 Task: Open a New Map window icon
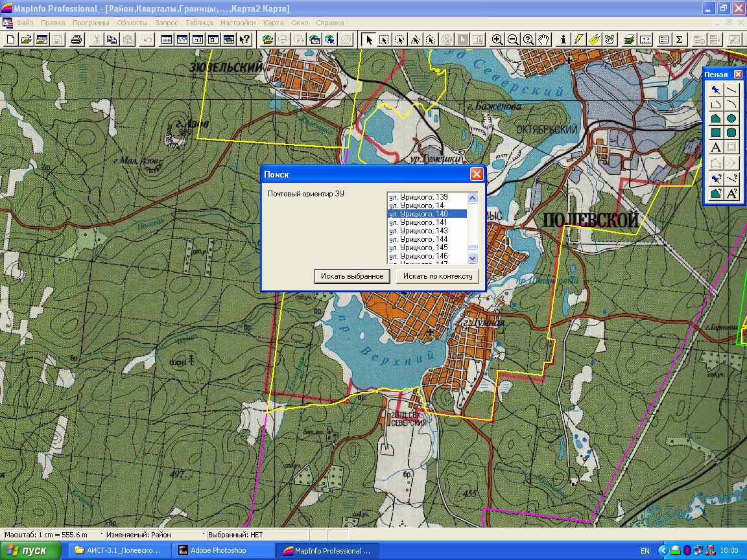point(182,40)
